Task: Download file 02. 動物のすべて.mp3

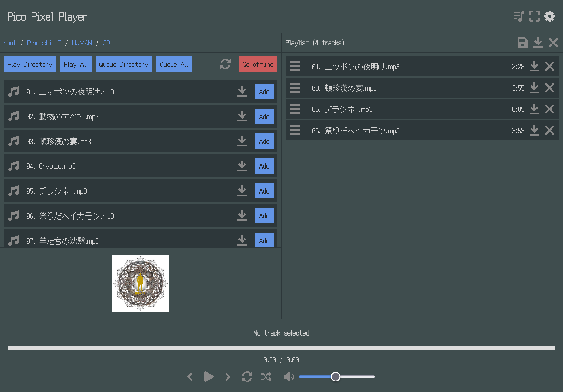Action: tap(242, 116)
